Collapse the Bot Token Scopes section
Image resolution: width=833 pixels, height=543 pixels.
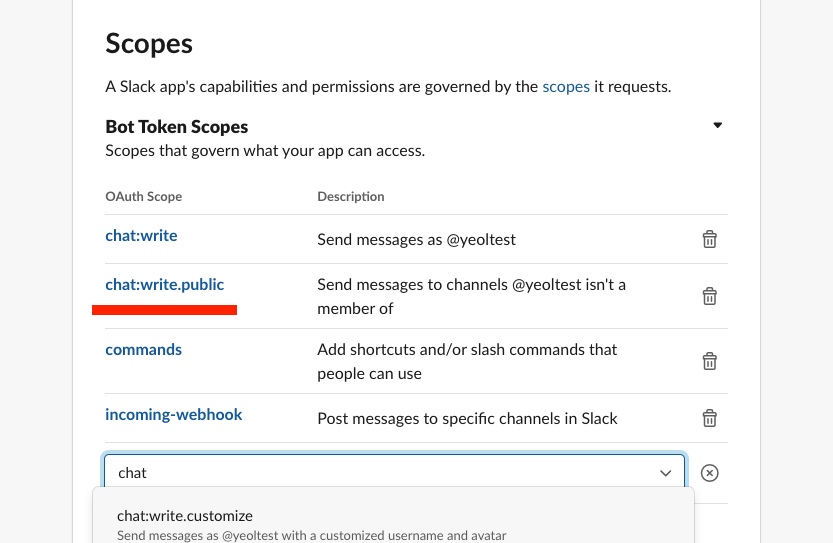click(717, 125)
